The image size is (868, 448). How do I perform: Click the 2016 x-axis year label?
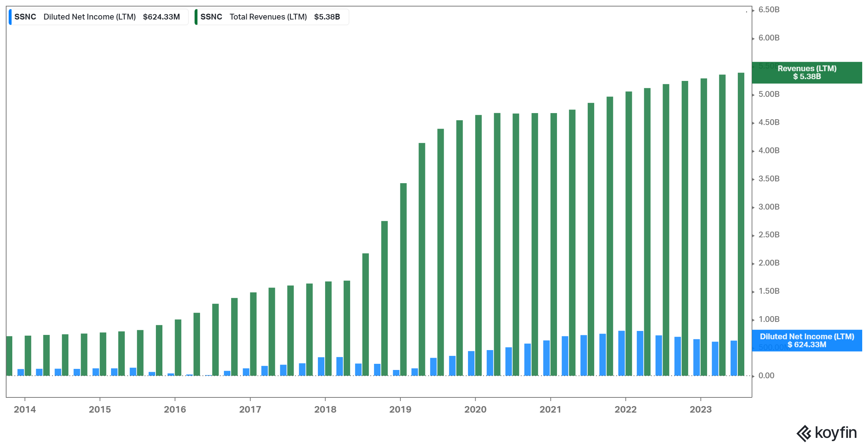point(175,409)
